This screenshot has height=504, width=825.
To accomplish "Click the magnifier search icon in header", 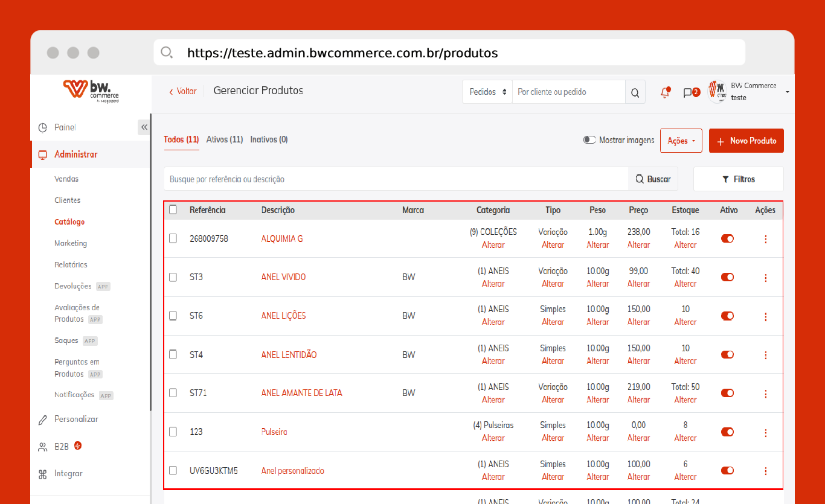I will click(635, 92).
